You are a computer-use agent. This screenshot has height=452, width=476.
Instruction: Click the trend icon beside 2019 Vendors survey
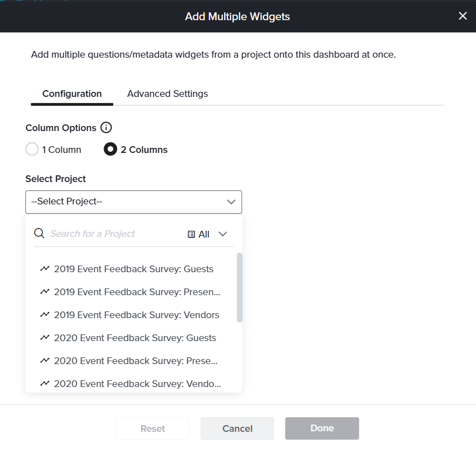(x=45, y=315)
